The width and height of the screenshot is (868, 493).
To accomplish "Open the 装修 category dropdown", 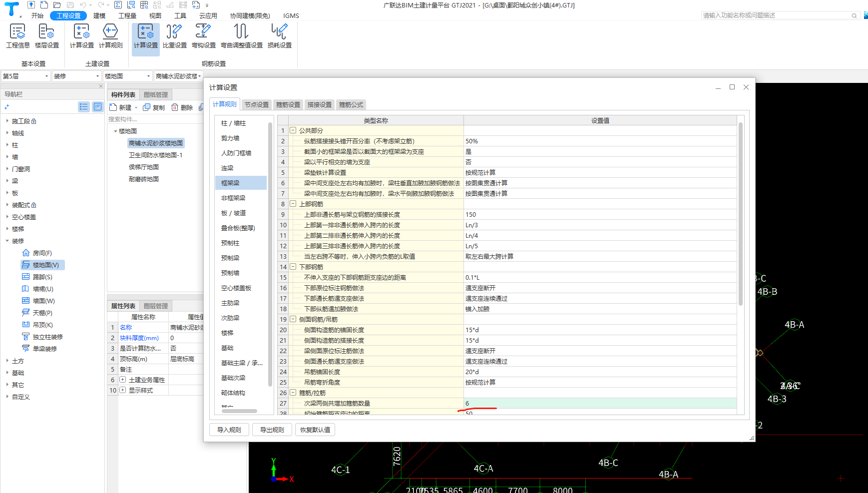I will (x=76, y=76).
